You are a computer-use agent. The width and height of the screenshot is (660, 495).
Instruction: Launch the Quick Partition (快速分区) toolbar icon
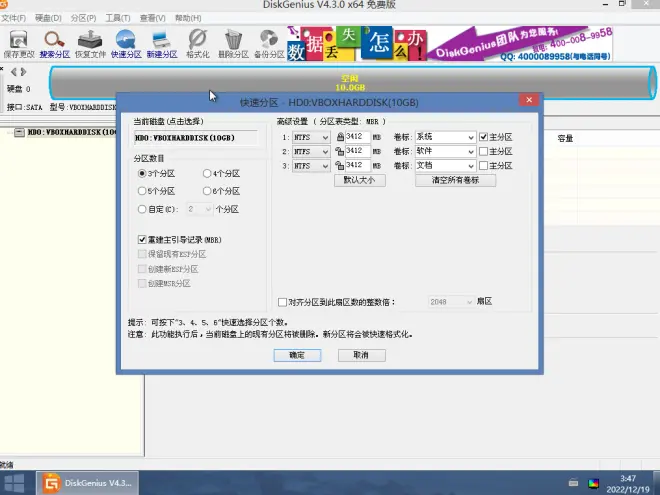(126, 44)
